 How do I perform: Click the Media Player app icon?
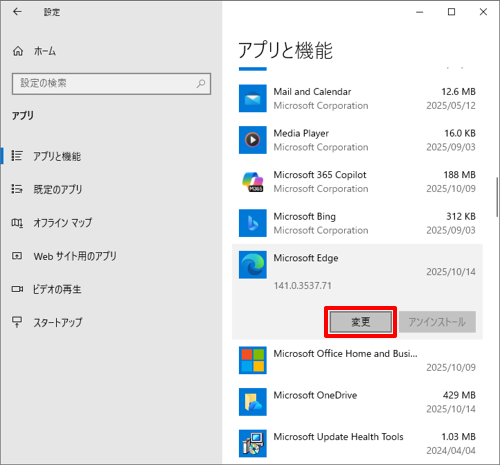[253, 140]
